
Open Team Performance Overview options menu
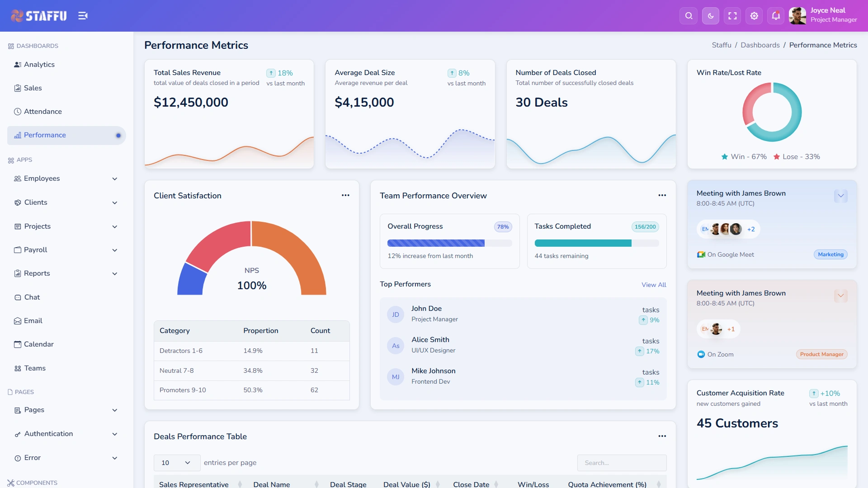[x=662, y=195]
